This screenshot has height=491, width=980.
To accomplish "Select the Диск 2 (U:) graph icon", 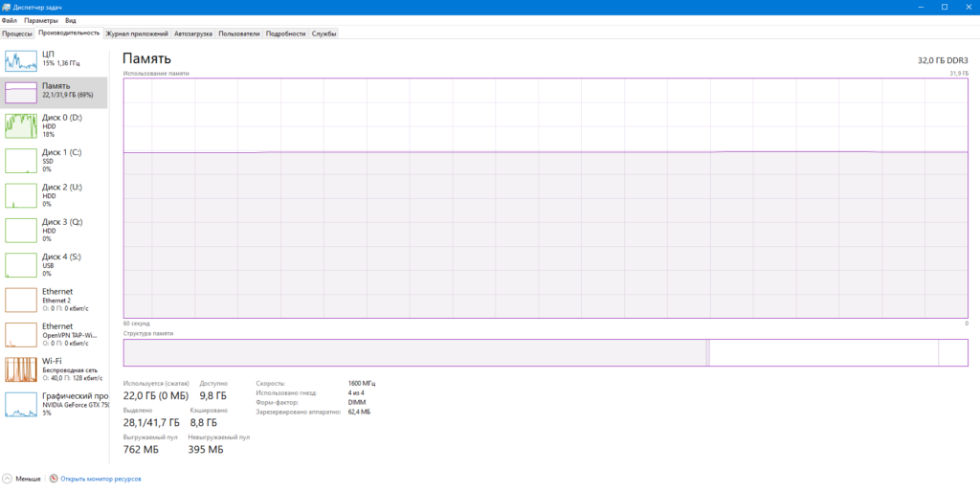I will point(21,195).
